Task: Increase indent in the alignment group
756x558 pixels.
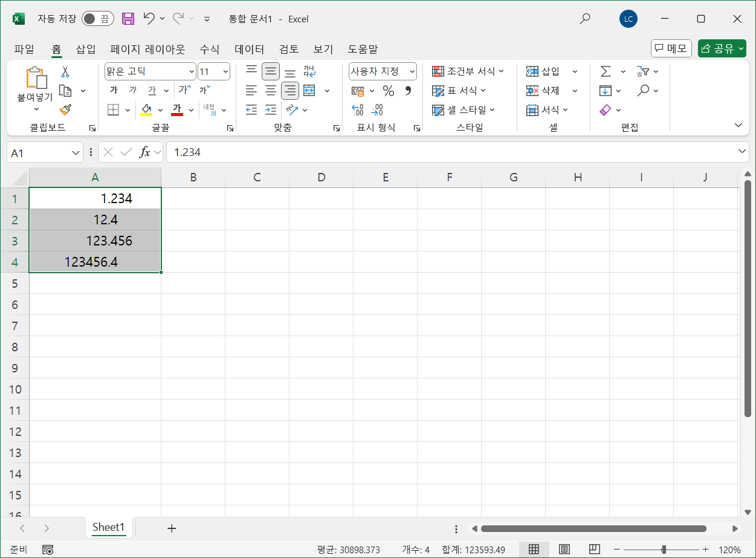Action: [x=271, y=109]
